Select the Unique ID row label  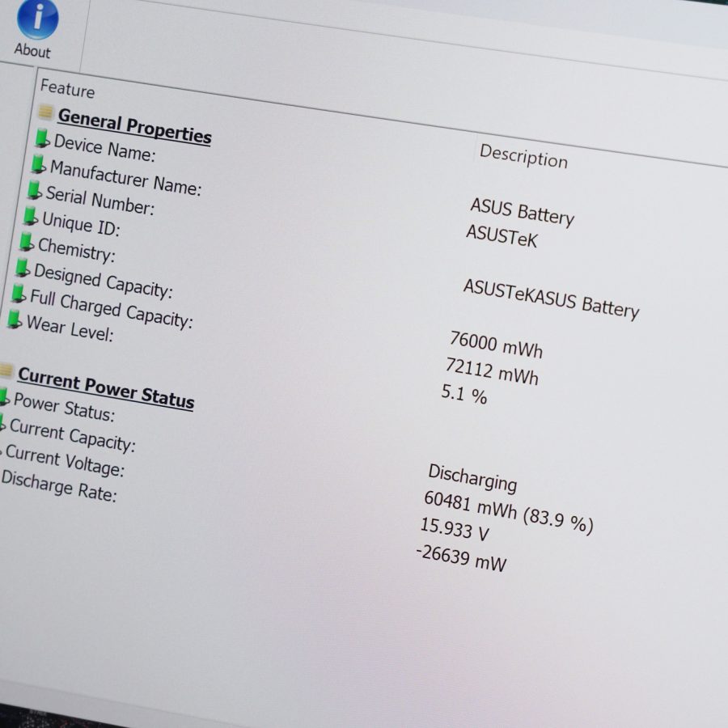point(81,224)
